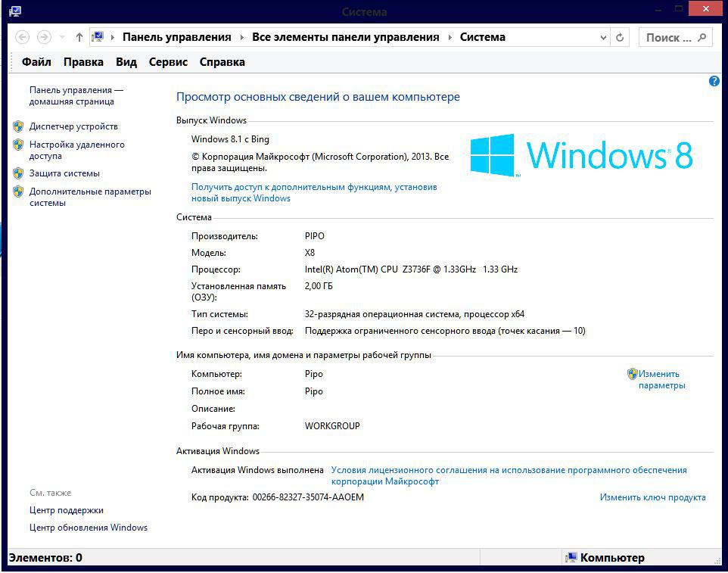
Task: Select Панель управления breadcrumb
Action: [x=177, y=37]
